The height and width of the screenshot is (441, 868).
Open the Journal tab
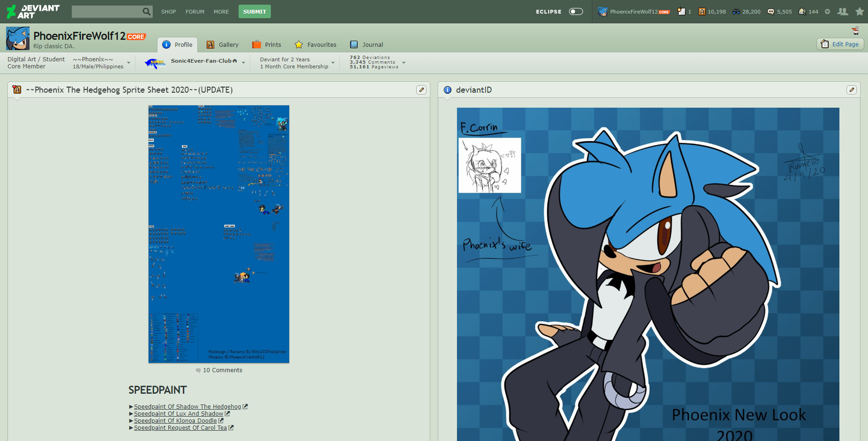(x=367, y=45)
